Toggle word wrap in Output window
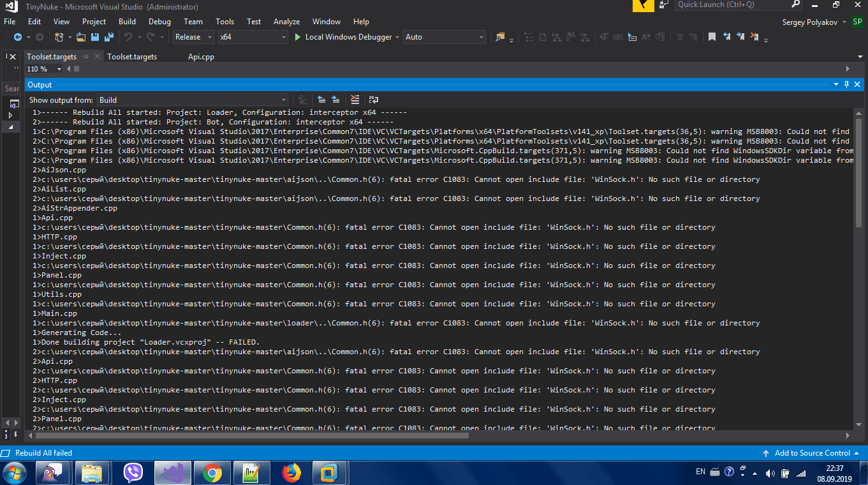 374,100
